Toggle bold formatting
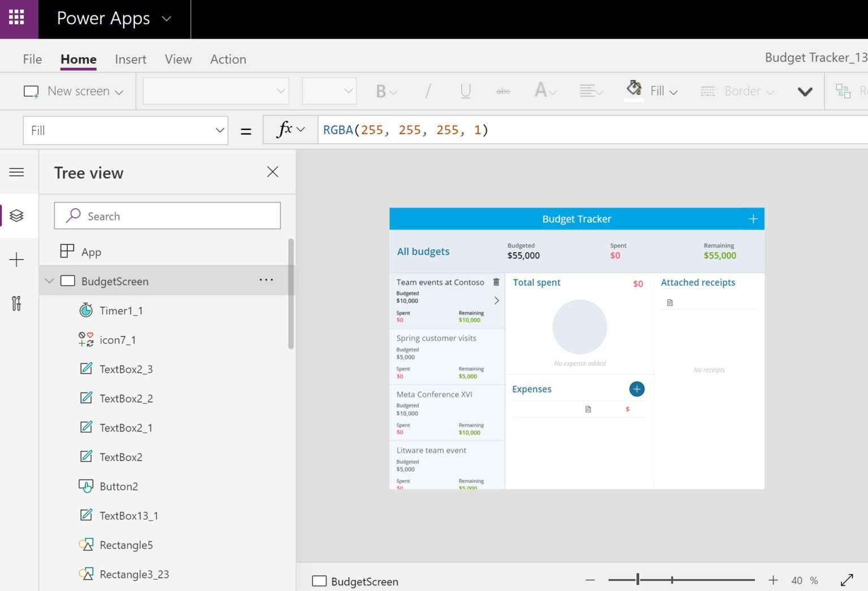 tap(381, 90)
